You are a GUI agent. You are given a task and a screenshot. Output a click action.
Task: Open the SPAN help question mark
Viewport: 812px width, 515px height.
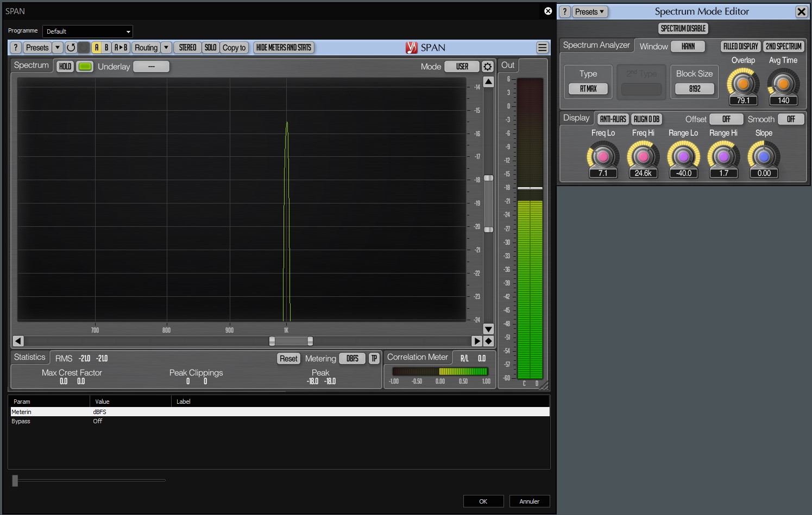click(x=16, y=48)
